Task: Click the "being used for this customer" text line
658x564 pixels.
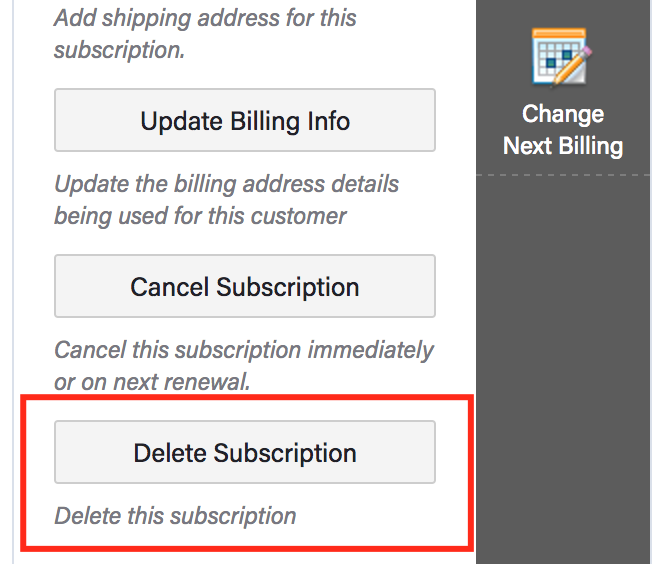Action: tap(200, 216)
